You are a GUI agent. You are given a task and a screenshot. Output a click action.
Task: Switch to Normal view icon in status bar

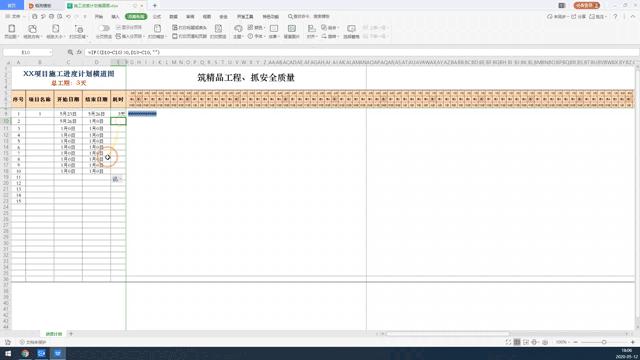[517, 342]
